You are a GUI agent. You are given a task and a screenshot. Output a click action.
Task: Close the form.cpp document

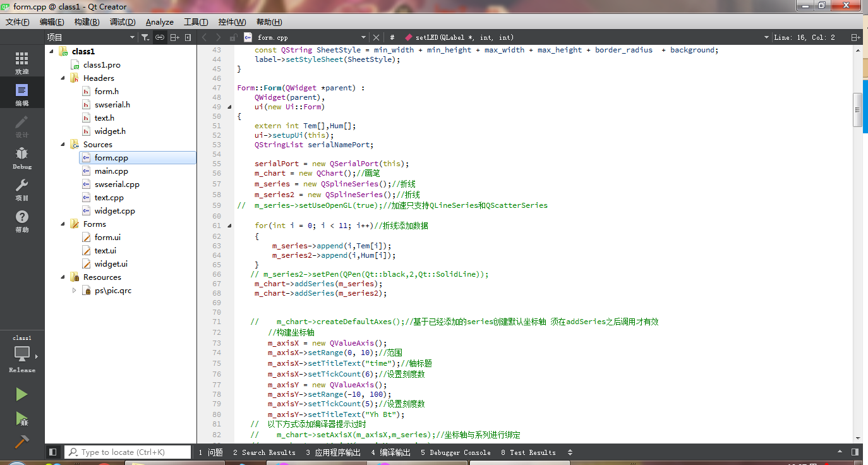(x=377, y=37)
